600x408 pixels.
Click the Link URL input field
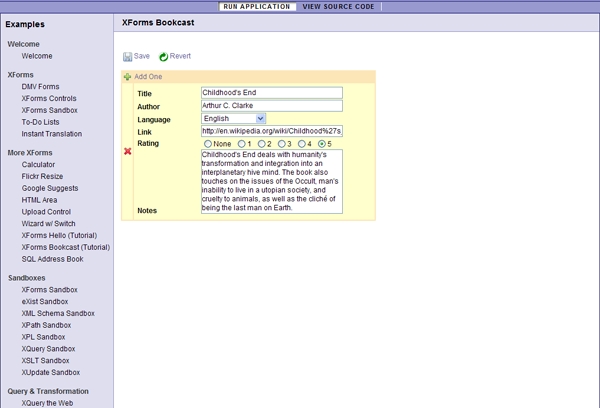click(x=272, y=131)
